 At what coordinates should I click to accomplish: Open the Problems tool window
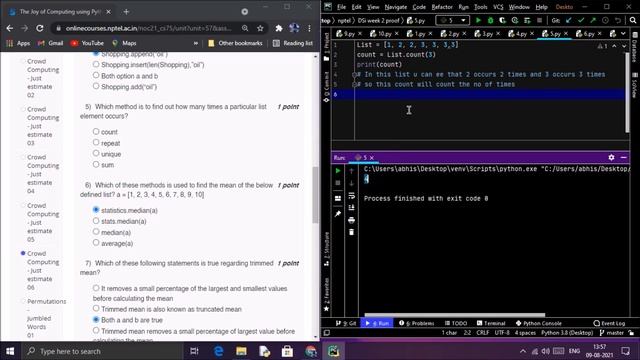[x=417, y=323]
